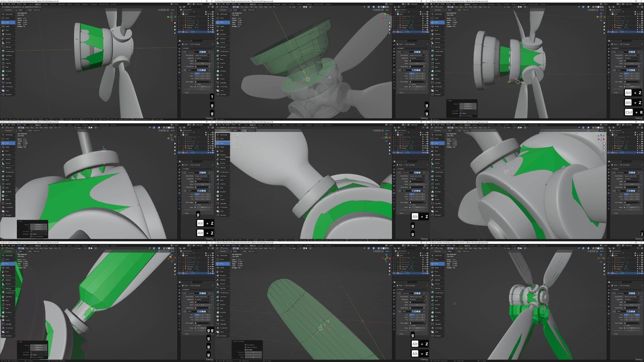Click the zoom magnifier gizmo in bottom-middle viewport
Viewport: 644px width, 362px height.
click(389, 264)
